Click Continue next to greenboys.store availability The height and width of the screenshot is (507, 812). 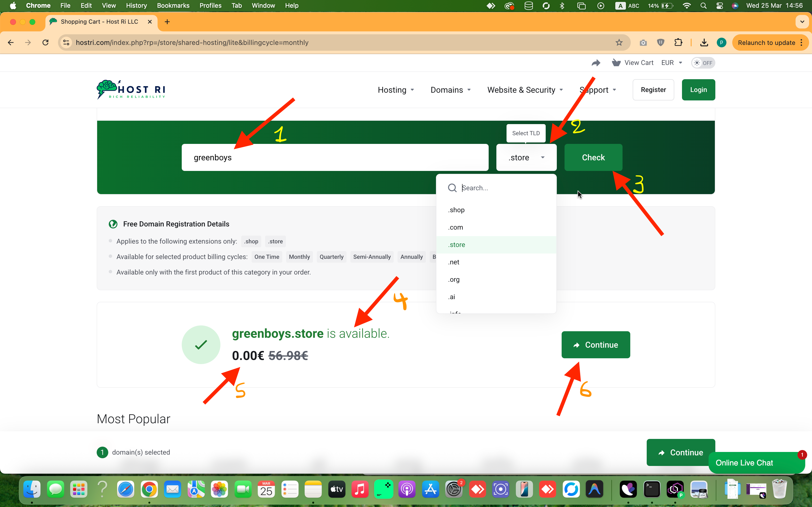tap(595, 345)
